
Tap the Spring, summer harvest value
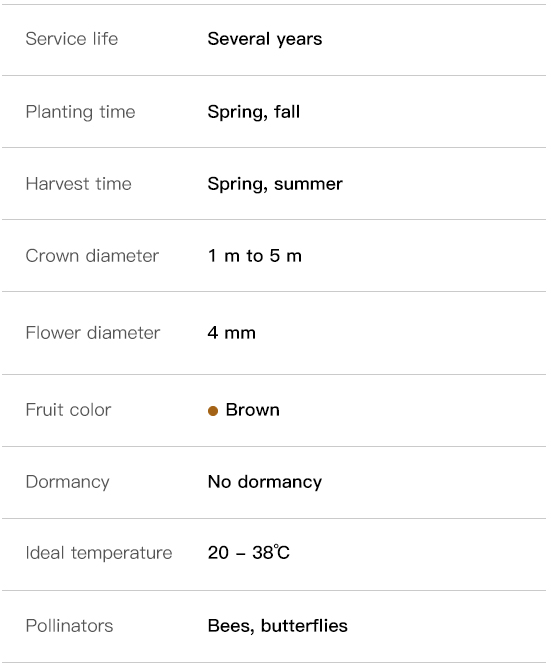[275, 184]
